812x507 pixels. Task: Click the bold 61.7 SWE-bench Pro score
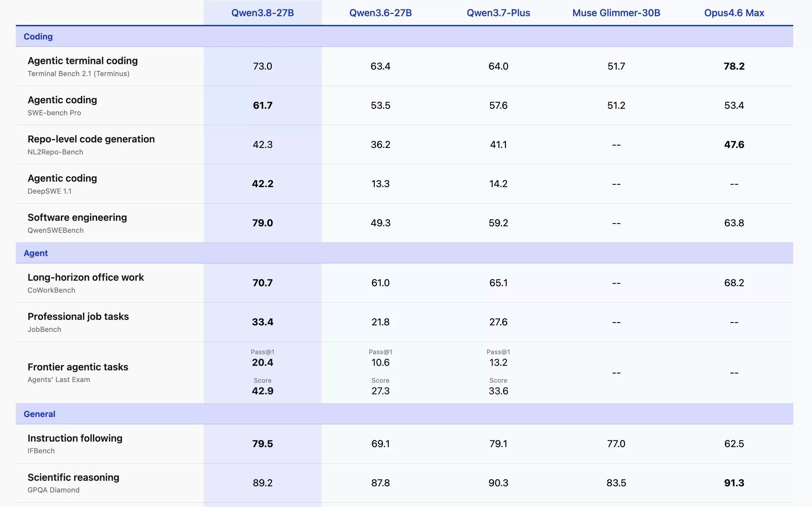click(263, 105)
